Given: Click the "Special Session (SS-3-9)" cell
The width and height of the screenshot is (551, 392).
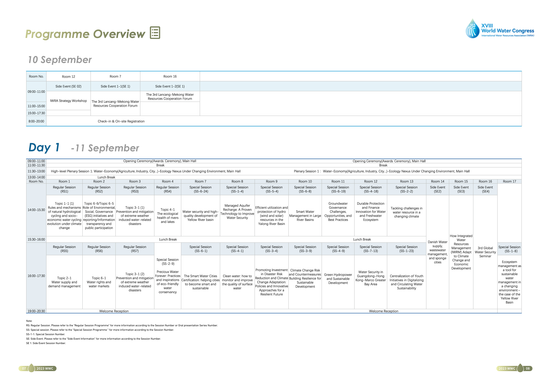Looking at the screenshot, I should [305, 249].
